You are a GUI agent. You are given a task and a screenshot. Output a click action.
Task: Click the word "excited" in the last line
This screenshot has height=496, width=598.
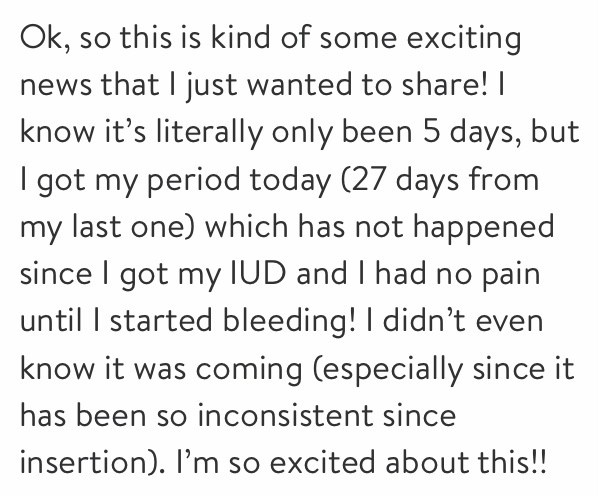[322, 462]
